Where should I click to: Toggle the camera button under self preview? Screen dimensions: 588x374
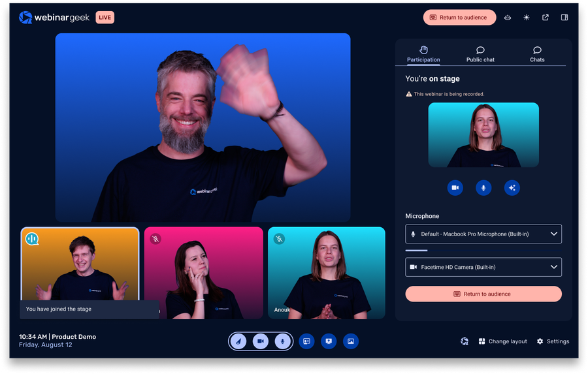pyautogui.click(x=455, y=188)
